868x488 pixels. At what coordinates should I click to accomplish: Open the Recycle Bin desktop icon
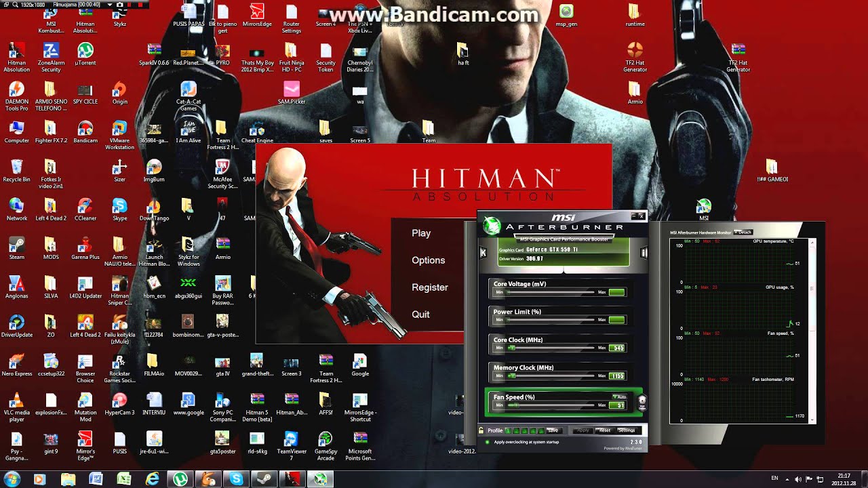pos(16,170)
